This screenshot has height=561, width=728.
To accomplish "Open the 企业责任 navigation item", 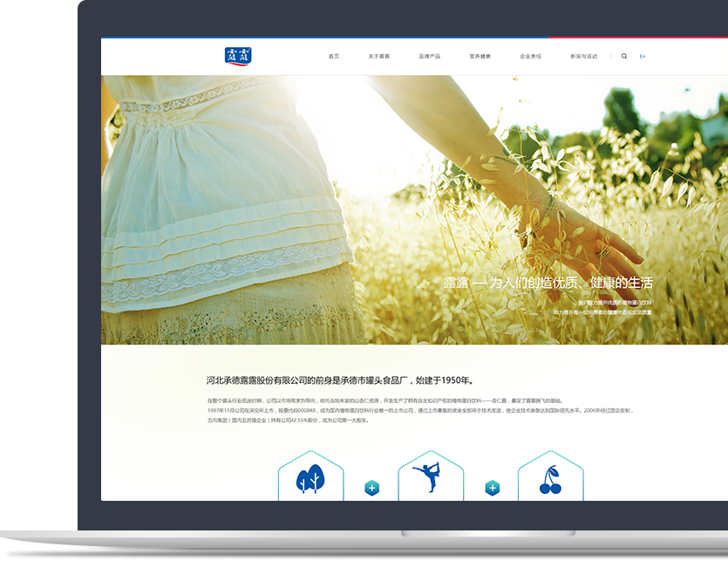I will [530, 57].
